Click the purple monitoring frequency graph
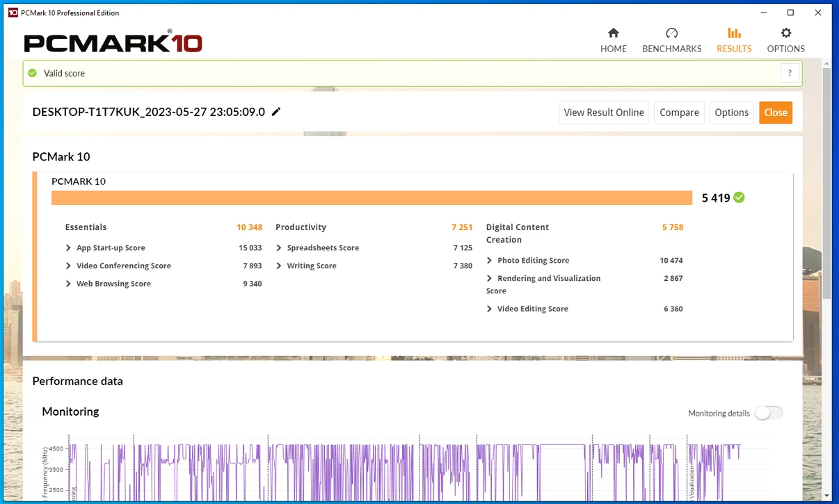Image resolution: width=839 pixels, height=504 pixels. 403,471
